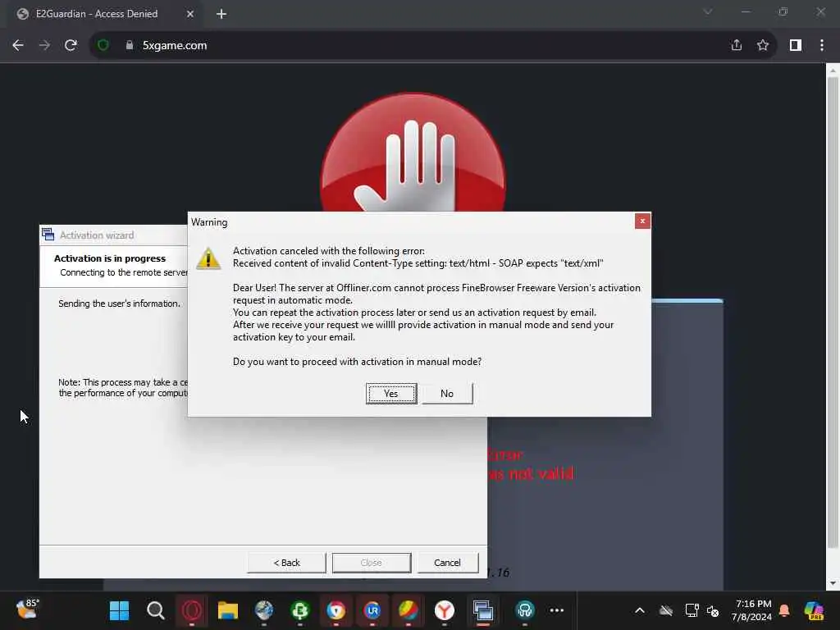
Task: Open the network status tray icon
Action: [692, 610]
